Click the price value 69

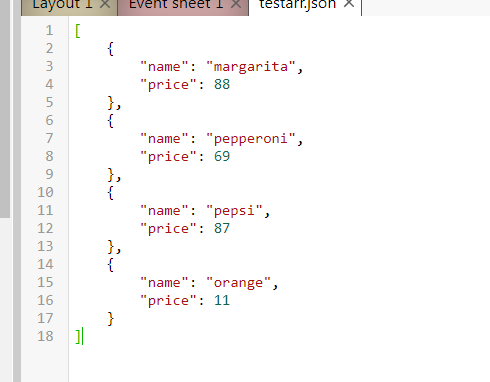point(222,156)
